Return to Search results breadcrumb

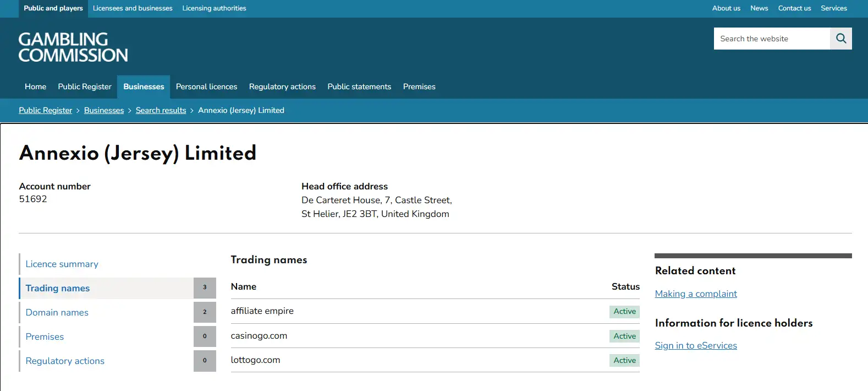(161, 110)
